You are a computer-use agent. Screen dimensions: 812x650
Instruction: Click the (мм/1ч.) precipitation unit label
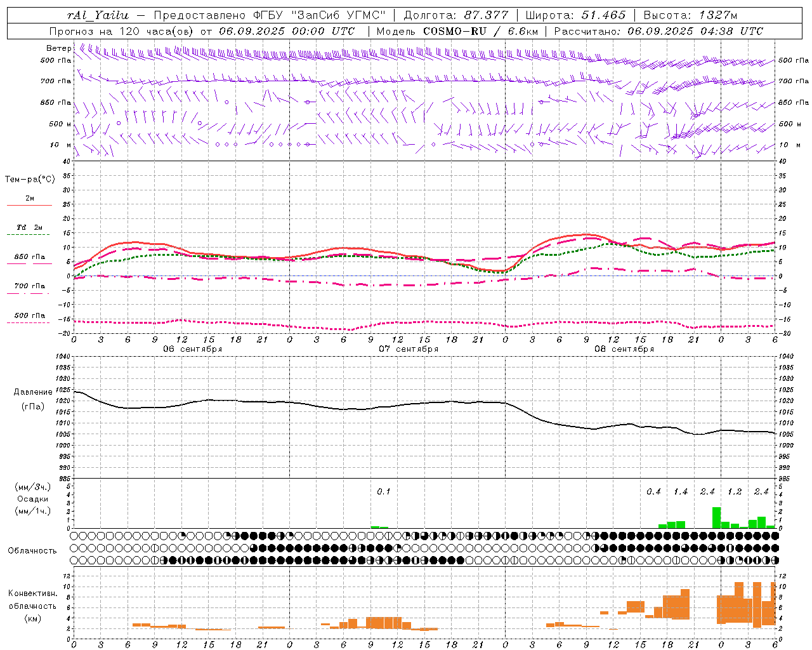(32, 511)
